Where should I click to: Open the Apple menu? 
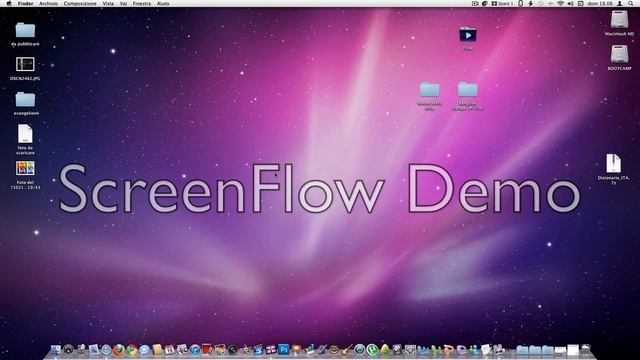9,3
